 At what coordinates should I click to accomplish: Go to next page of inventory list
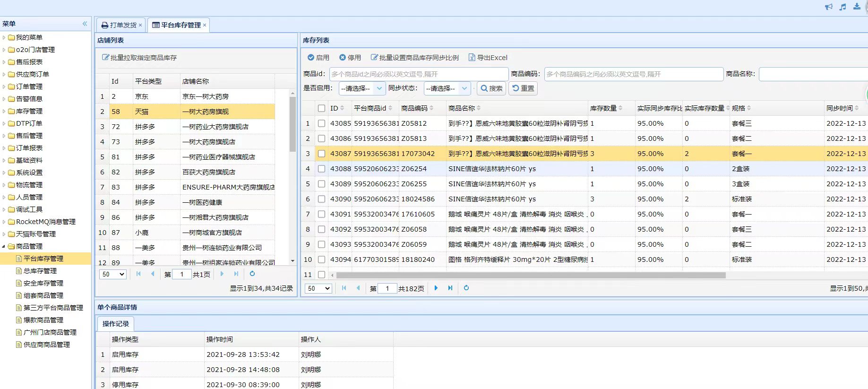click(436, 288)
